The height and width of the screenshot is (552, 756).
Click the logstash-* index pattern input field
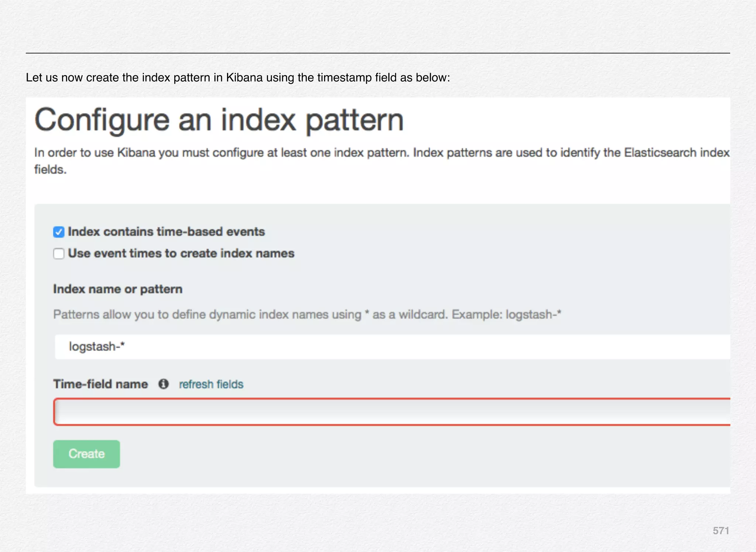point(392,347)
